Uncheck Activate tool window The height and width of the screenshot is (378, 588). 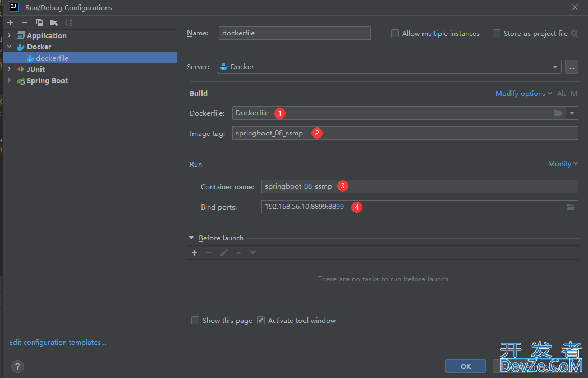[x=261, y=320]
